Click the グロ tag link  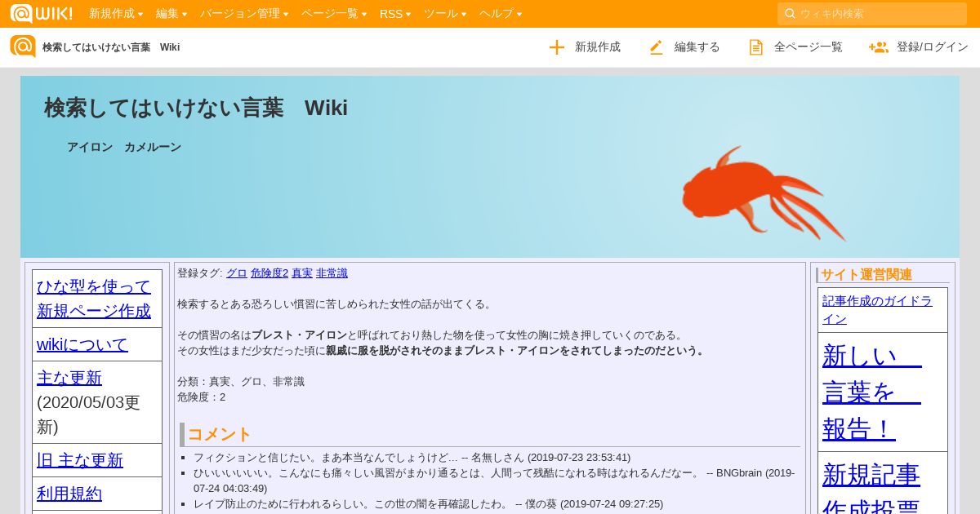point(237,273)
